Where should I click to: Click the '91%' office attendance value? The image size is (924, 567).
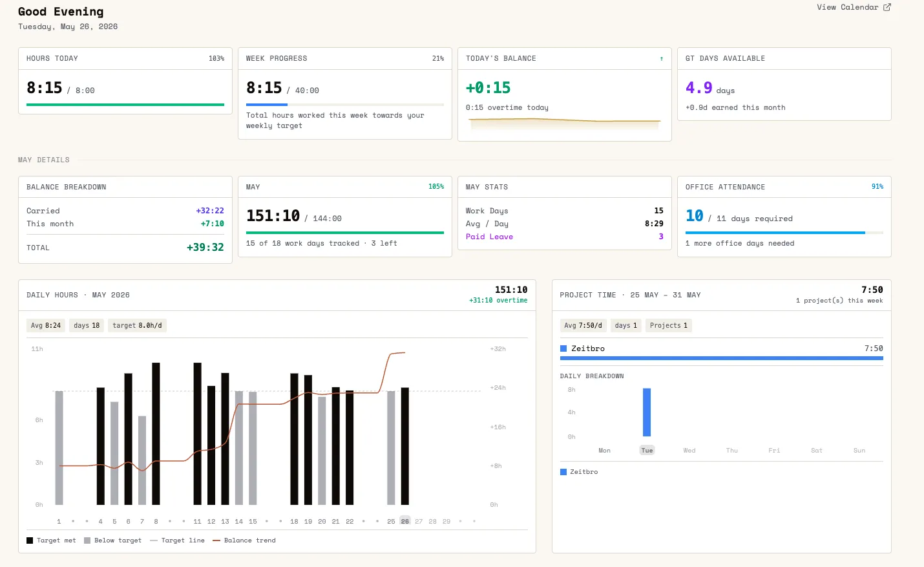(x=877, y=187)
